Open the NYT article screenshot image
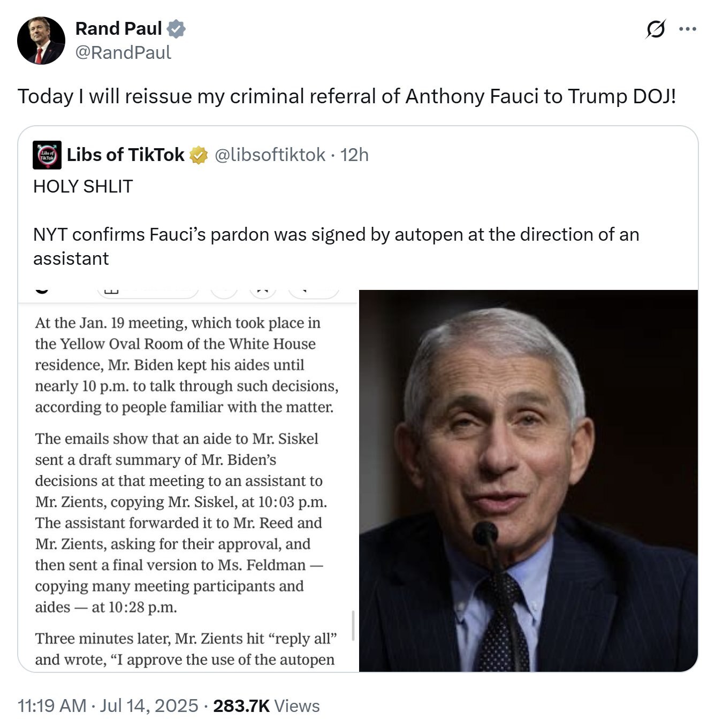 click(187, 481)
